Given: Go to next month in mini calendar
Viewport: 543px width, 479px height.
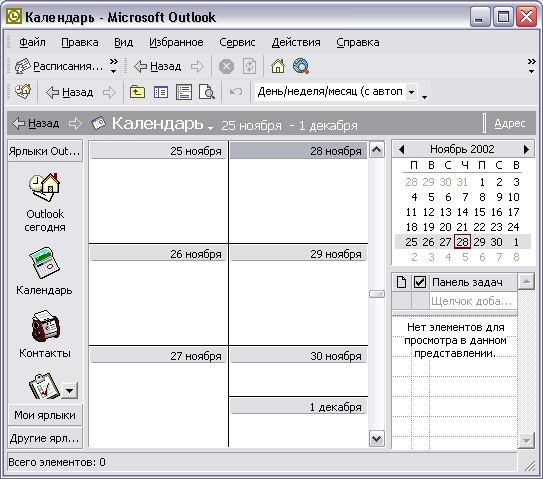Looking at the screenshot, I should (526, 149).
